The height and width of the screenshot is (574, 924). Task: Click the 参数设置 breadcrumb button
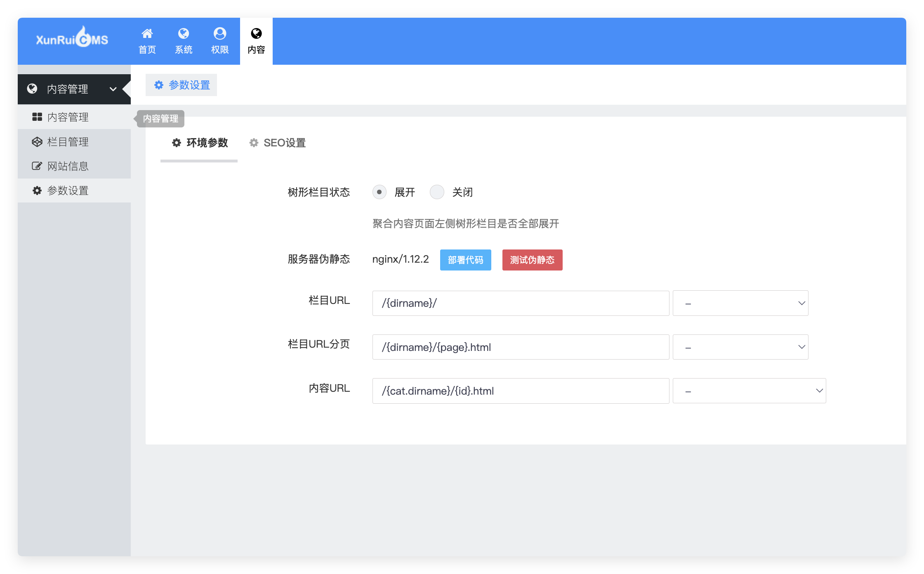tap(181, 85)
